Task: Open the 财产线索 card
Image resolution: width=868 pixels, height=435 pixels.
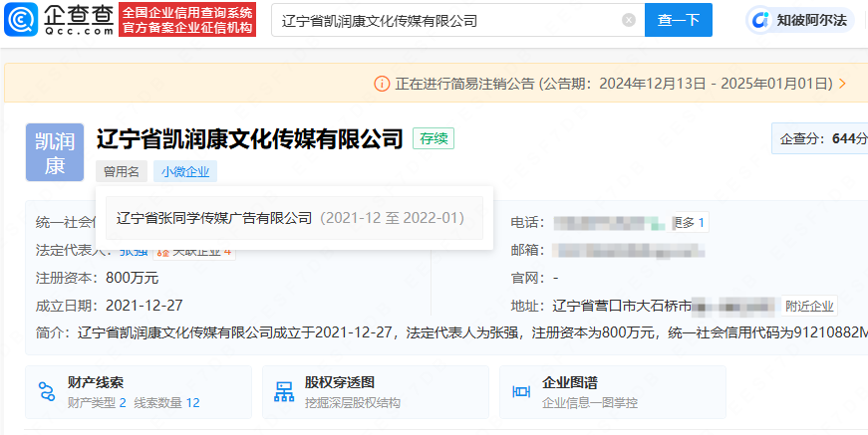Action: pos(139,392)
